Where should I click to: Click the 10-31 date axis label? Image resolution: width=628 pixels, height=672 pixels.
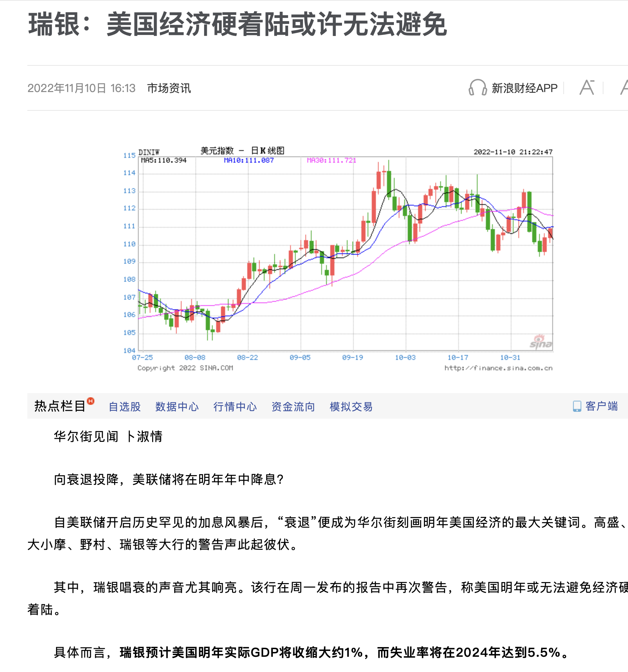[510, 357]
